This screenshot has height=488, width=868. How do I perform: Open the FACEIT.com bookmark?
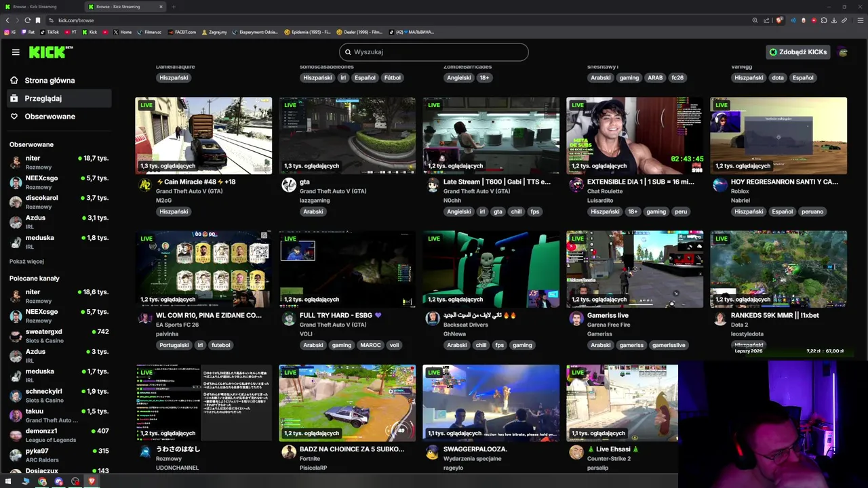181,32
